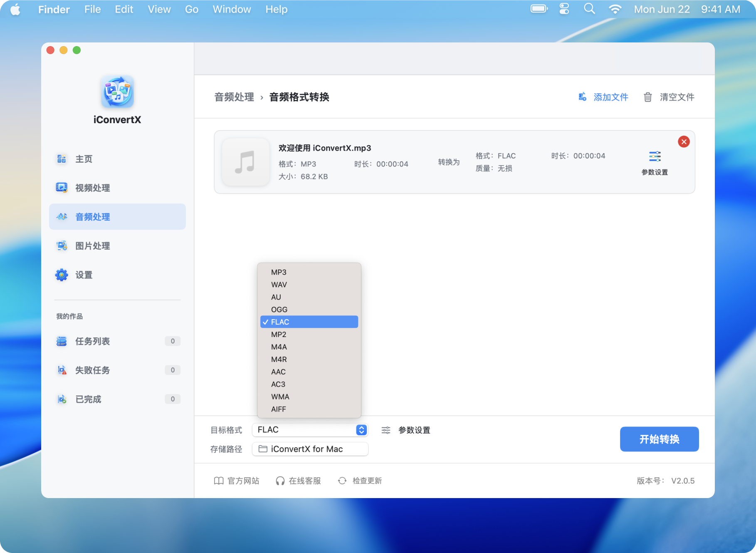Open the 主页 sidebar item
756x553 pixels.
click(x=117, y=159)
